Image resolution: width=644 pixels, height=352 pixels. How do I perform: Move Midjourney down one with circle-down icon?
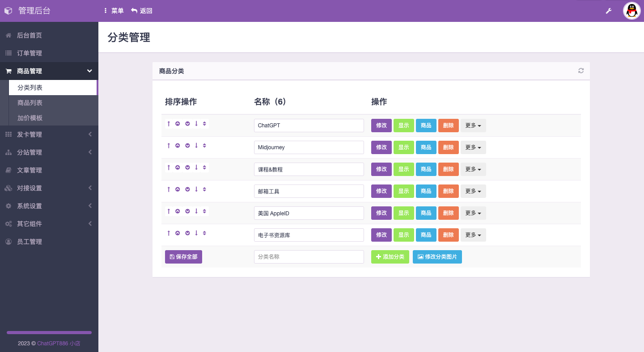tap(187, 145)
